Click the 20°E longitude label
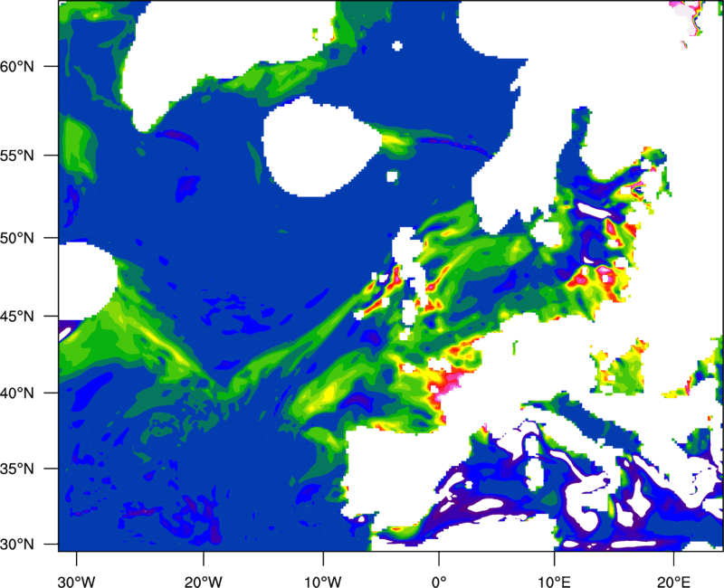 pos(673,582)
